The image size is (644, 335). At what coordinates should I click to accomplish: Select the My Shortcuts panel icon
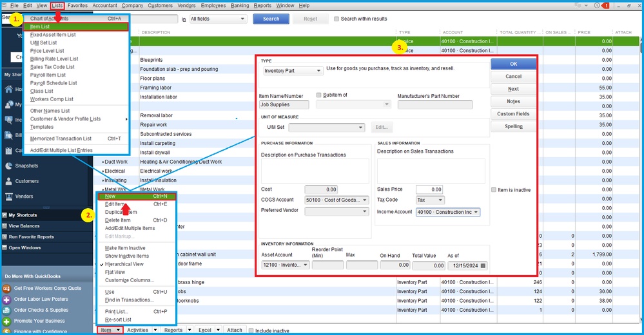(x=5, y=215)
